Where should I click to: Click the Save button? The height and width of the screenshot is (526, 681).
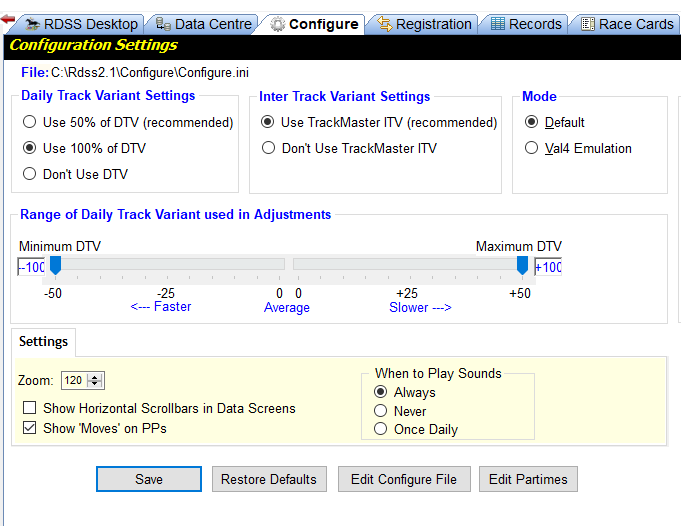tap(149, 479)
